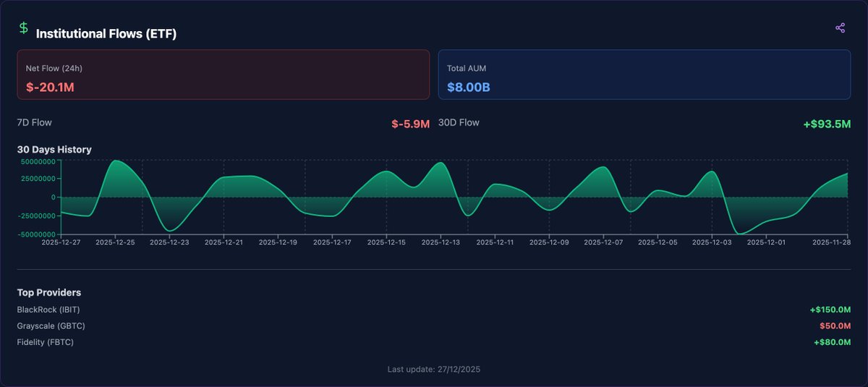The width and height of the screenshot is (868, 387).
Task: Select the BlackRock (IBIT) provider
Action: coord(48,310)
